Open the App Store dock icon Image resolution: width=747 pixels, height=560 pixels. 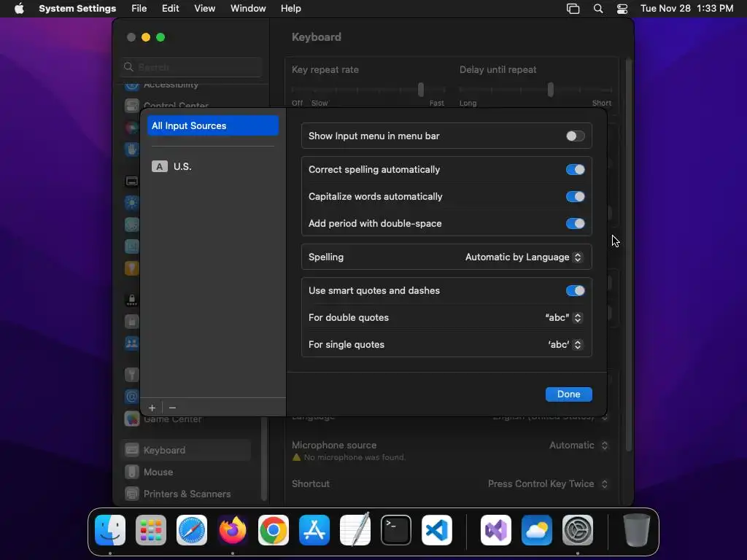coord(314,530)
